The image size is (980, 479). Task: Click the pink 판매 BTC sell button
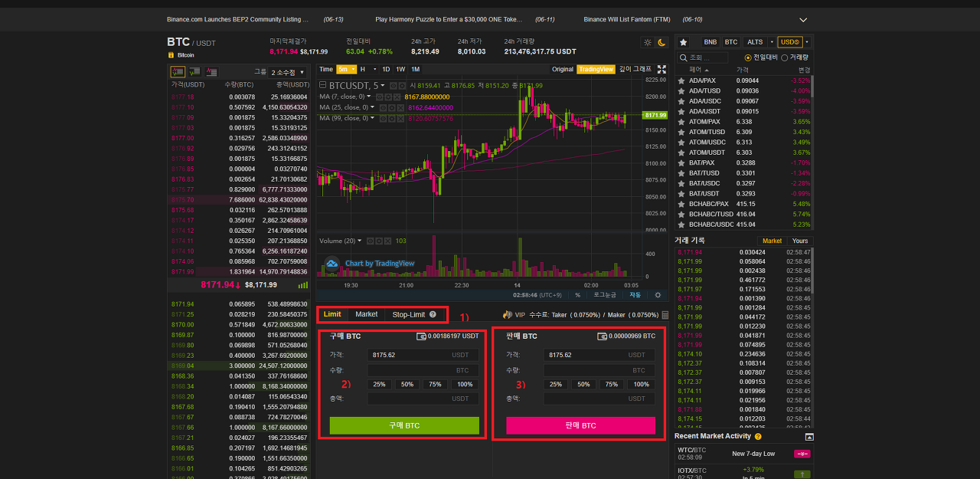tap(580, 425)
